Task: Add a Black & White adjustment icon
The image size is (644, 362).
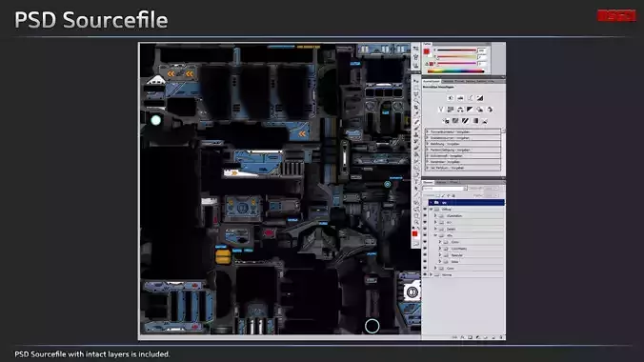Action: coord(470,110)
